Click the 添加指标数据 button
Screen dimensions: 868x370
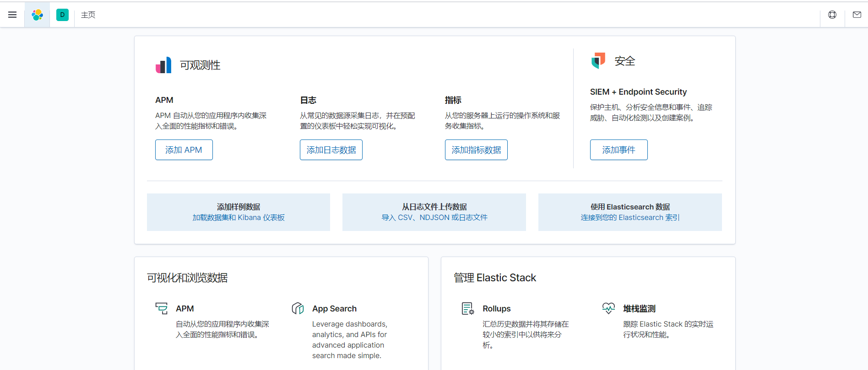click(x=476, y=150)
